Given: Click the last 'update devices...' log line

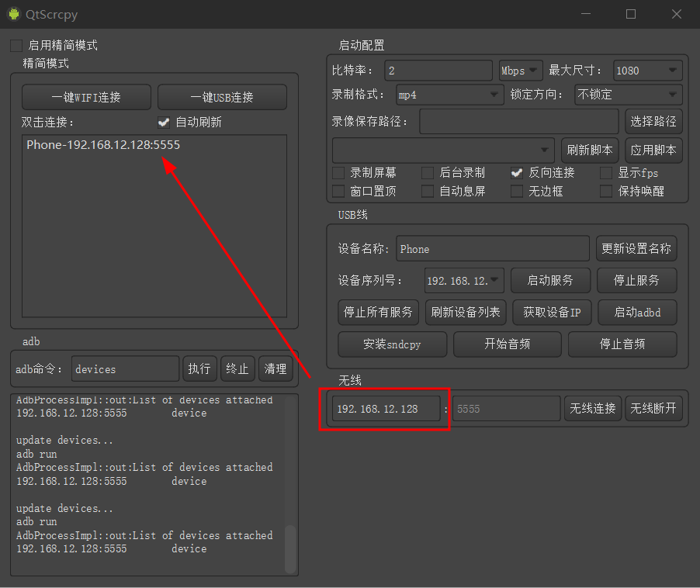Looking at the screenshot, I should pos(64,509).
